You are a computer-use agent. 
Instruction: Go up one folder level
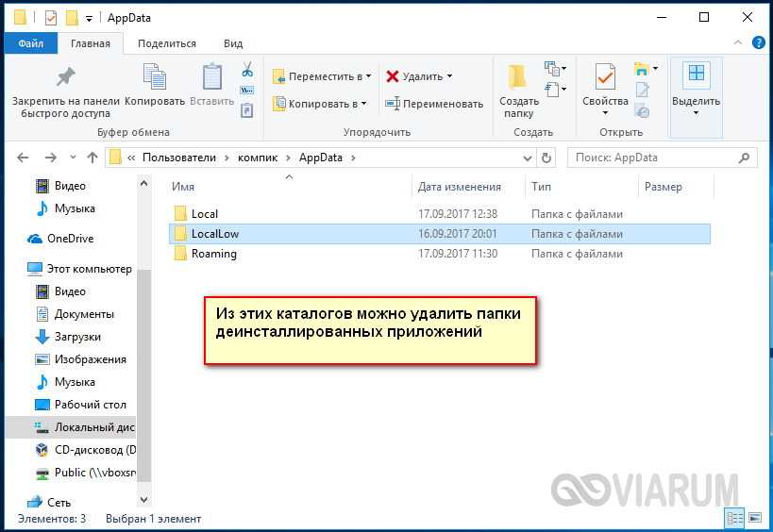tap(92, 158)
